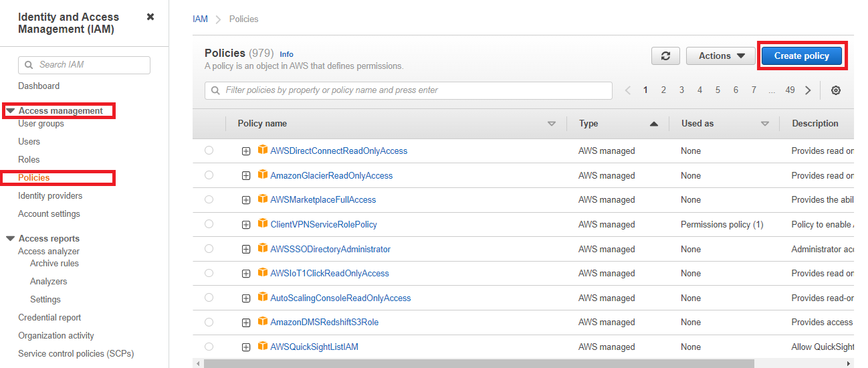Click the Create policy button

[802, 56]
